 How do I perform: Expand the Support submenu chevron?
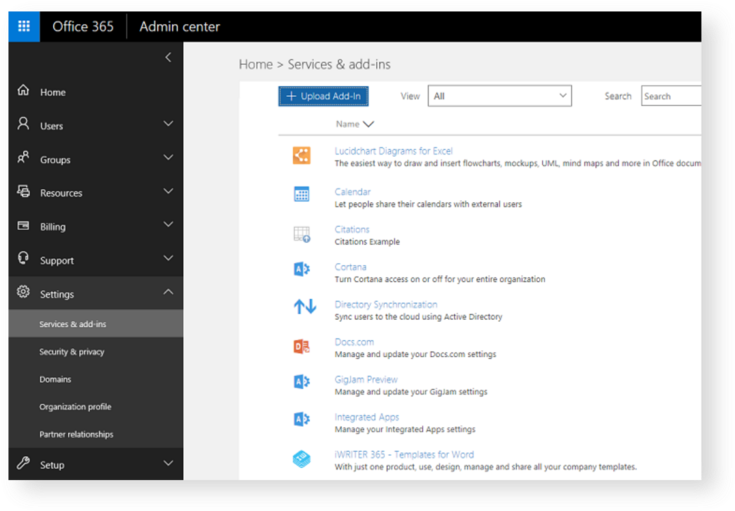click(x=168, y=258)
